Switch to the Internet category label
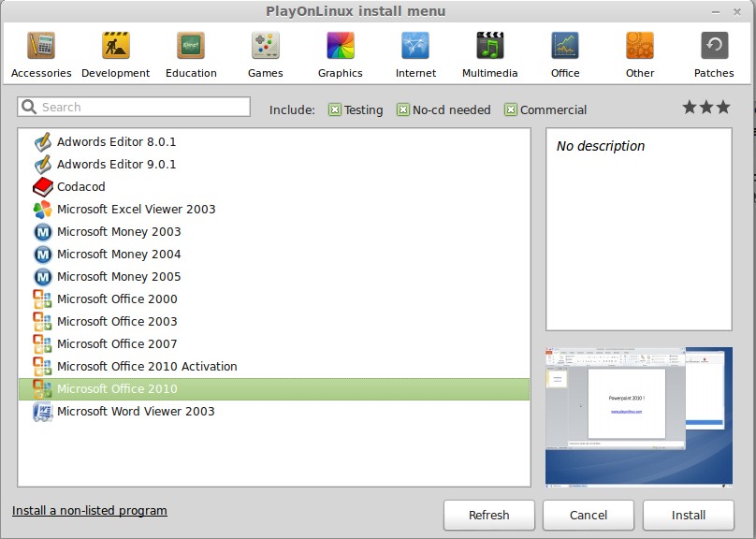Image resolution: width=756 pixels, height=539 pixels. coord(415,73)
